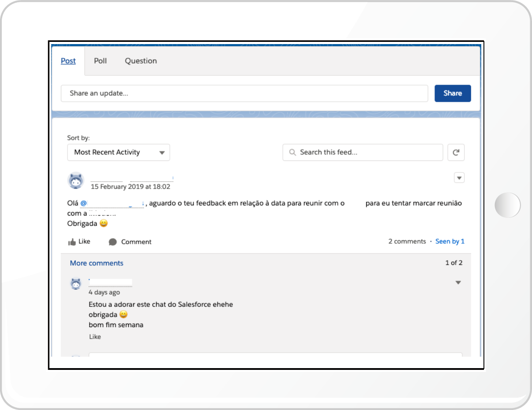Expand the post actions dropdown arrow
This screenshot has height=410, width=532.
(x=459, y=178)
